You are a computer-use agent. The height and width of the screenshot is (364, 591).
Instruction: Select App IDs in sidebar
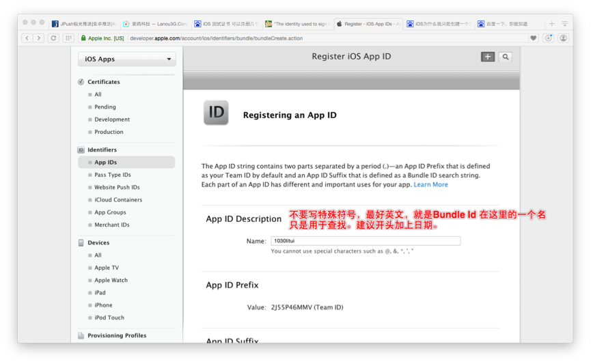[126, 163]
